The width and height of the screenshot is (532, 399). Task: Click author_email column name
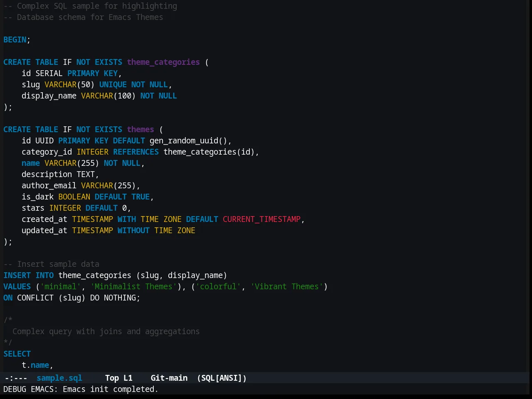[x=49, y=185]
